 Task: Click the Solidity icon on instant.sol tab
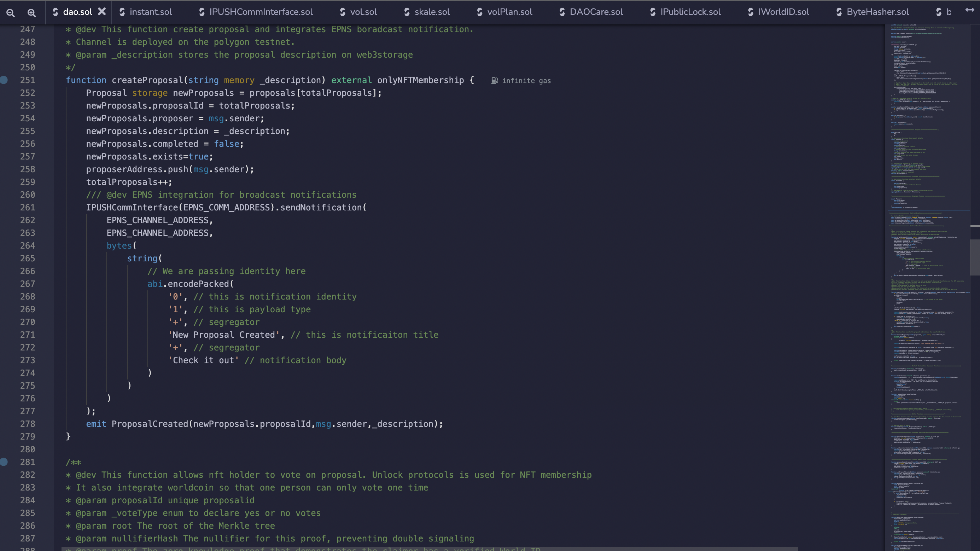click(122, 12)
